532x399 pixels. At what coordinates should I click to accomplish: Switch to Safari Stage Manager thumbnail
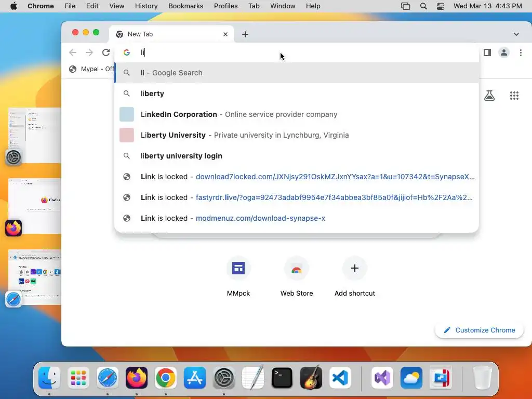[34, 277]
